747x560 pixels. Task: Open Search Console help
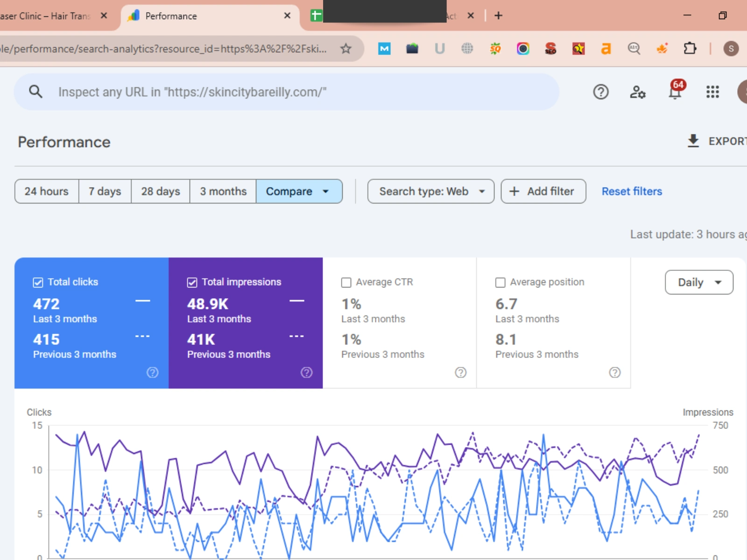[x=601, y=92]
